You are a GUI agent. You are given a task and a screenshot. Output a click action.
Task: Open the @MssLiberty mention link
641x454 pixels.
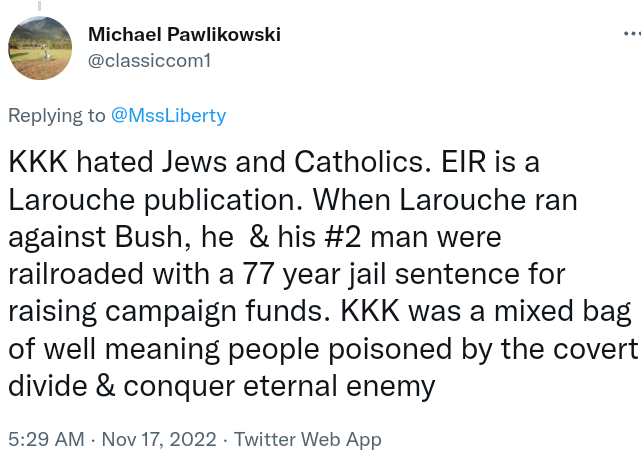[x=168, y=115]
